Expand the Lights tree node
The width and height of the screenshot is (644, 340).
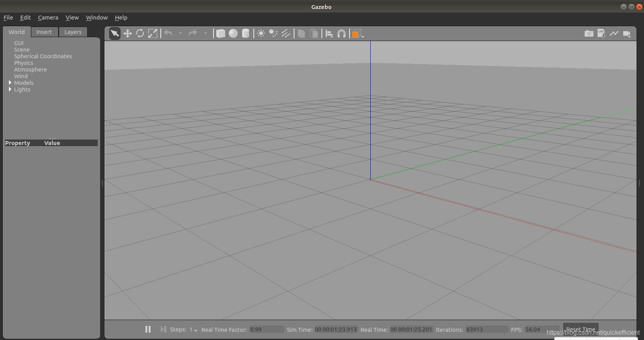(x=10, y=89)
